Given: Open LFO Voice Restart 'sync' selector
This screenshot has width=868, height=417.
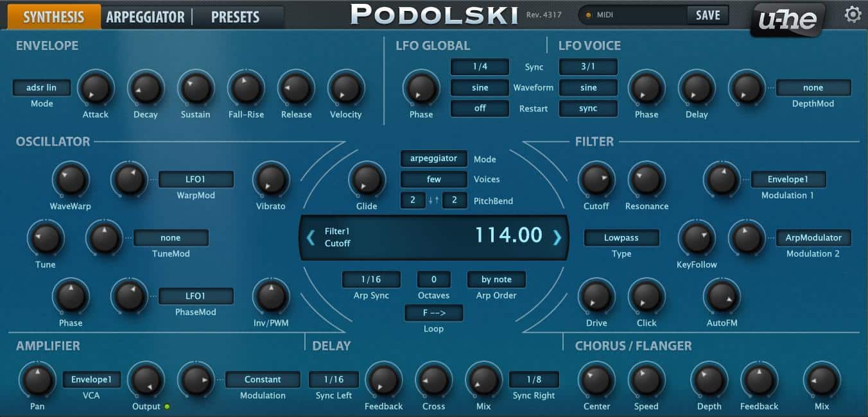Looking at the screenshot, I should (x=588, y=108).
